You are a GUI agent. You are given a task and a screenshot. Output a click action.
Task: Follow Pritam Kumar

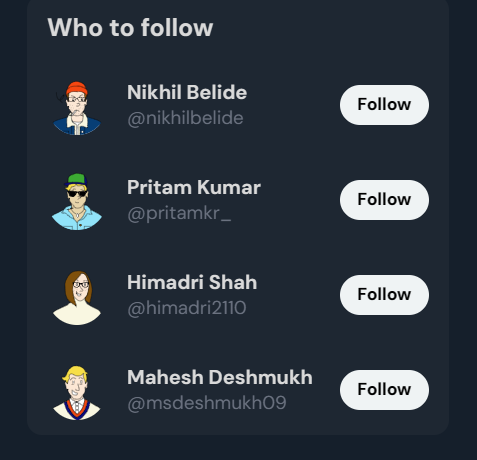tap(384, 200)
